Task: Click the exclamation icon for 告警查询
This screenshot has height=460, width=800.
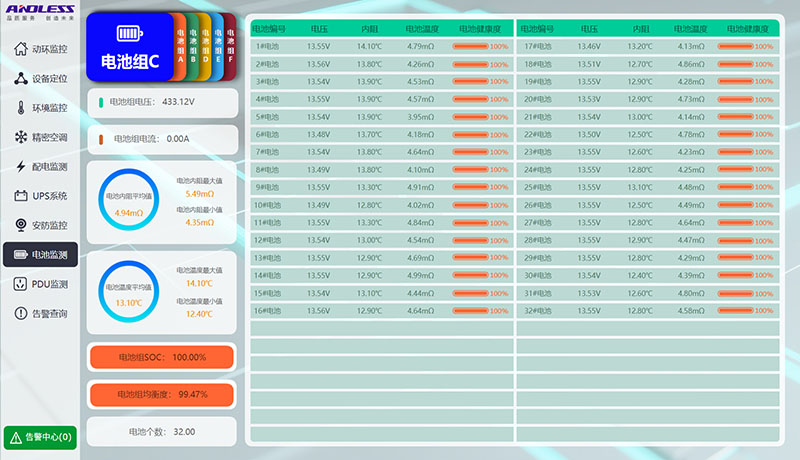Action: 21,314
